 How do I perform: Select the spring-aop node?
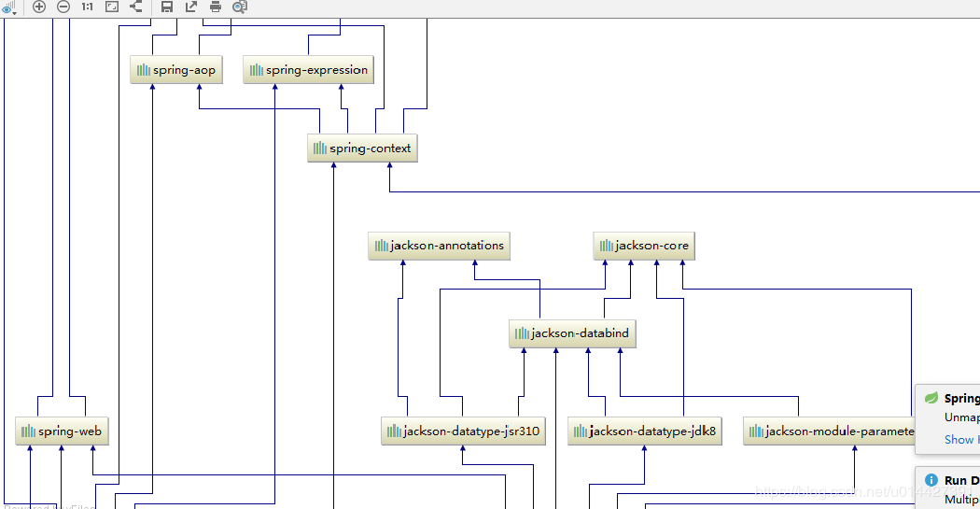click(x=176, y=70)
